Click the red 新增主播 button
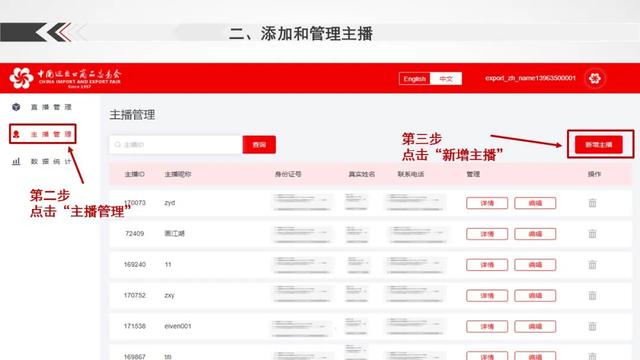This screenshot has width=640, height=360. 598,144
